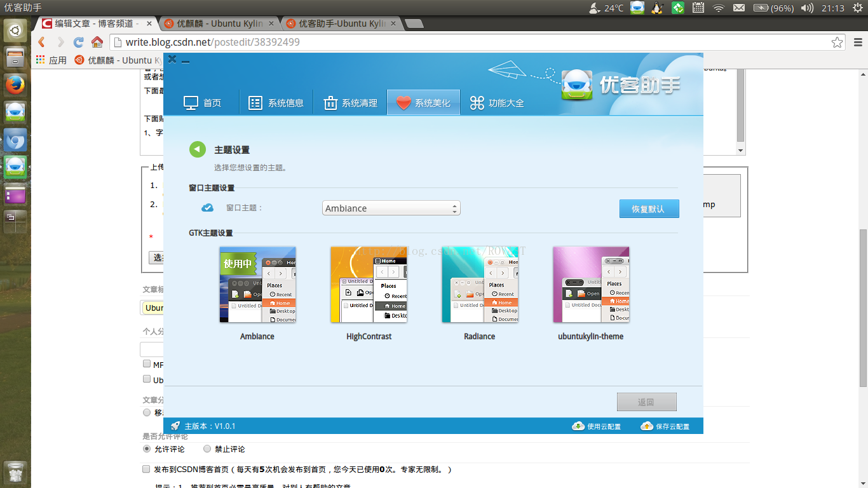868x488 pixels.
Task: Choose the ubuntukylin-theme thumbnail
Action: [591, 285]
